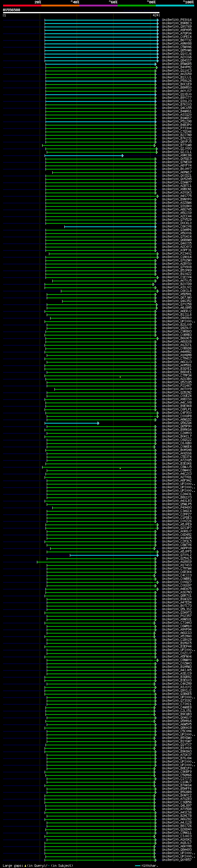The height and width of the screenshot is (868, 197).
Task: Click the green ~80% identity legend segment
Action: click(137, 6)
